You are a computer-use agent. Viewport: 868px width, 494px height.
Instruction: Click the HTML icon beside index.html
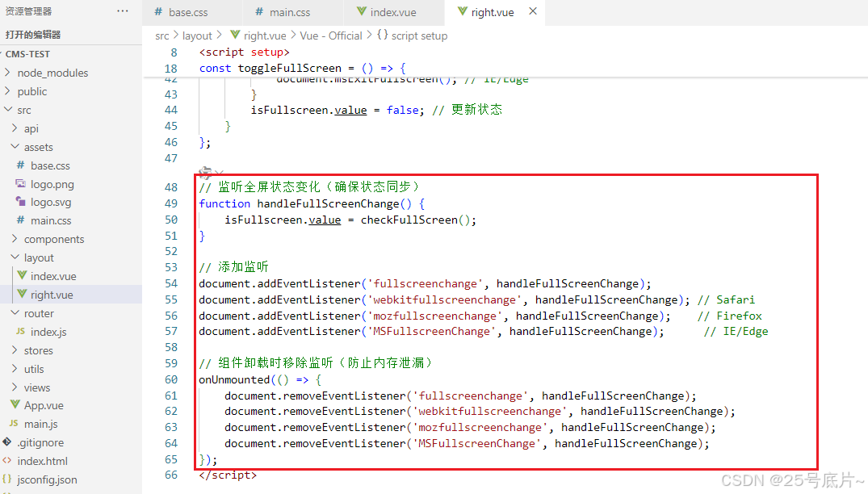click(6, 460)
